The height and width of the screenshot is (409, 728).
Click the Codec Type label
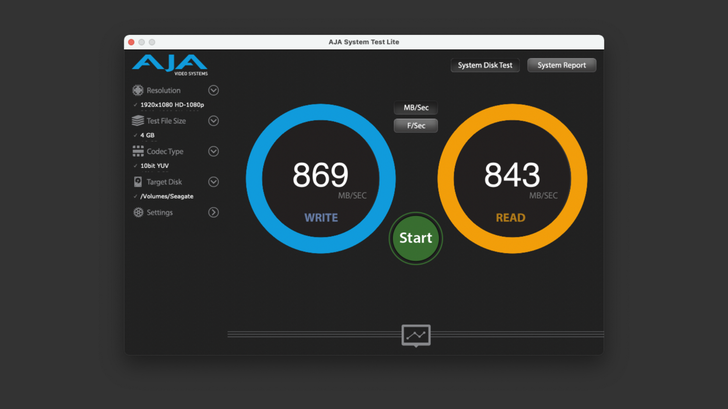(165, 151)
